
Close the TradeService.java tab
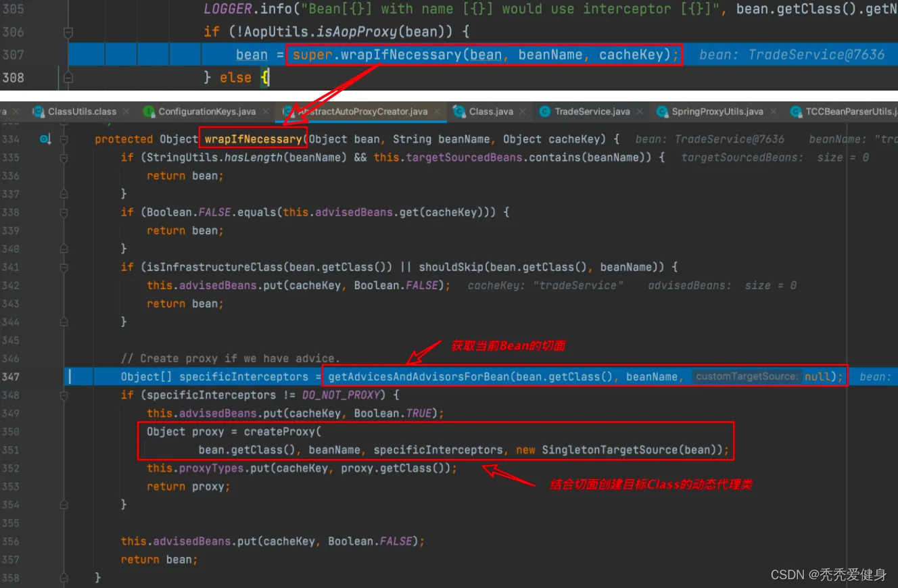(641, 112)
